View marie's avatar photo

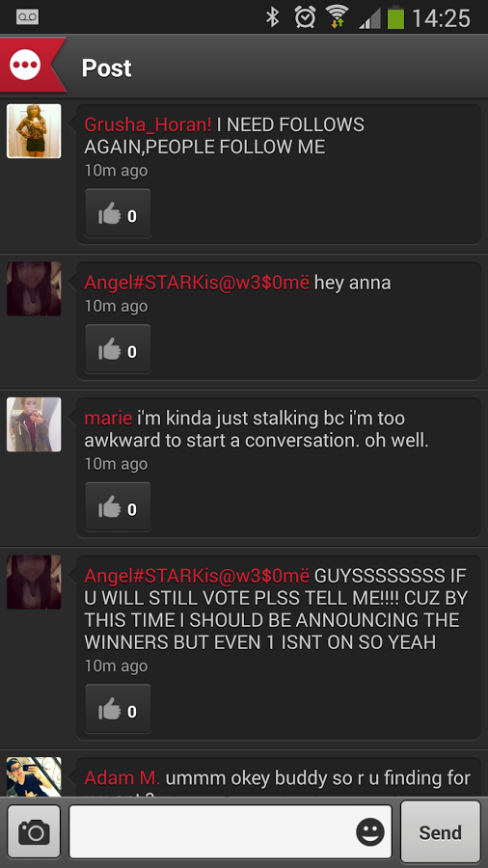tap(34, 424)
